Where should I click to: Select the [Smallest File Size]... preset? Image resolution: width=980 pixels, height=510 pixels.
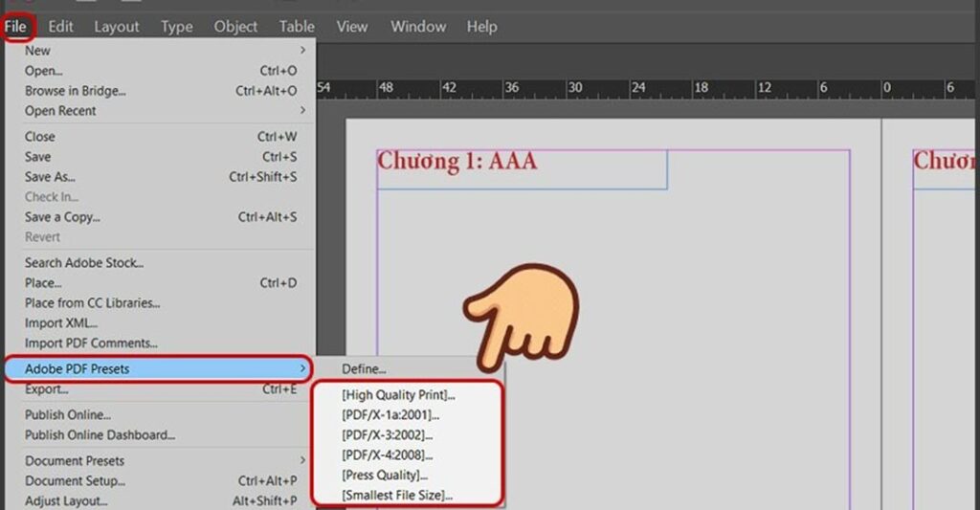(x=409, y=495)
